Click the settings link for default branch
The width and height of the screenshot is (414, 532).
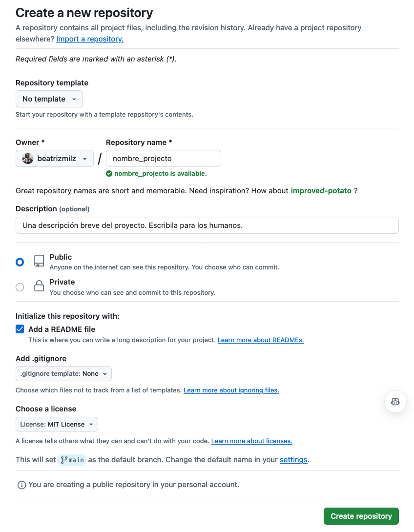tap(293, 460)
